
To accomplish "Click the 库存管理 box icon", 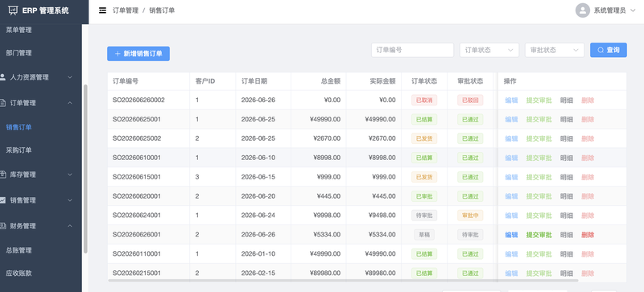I will 3,175.
